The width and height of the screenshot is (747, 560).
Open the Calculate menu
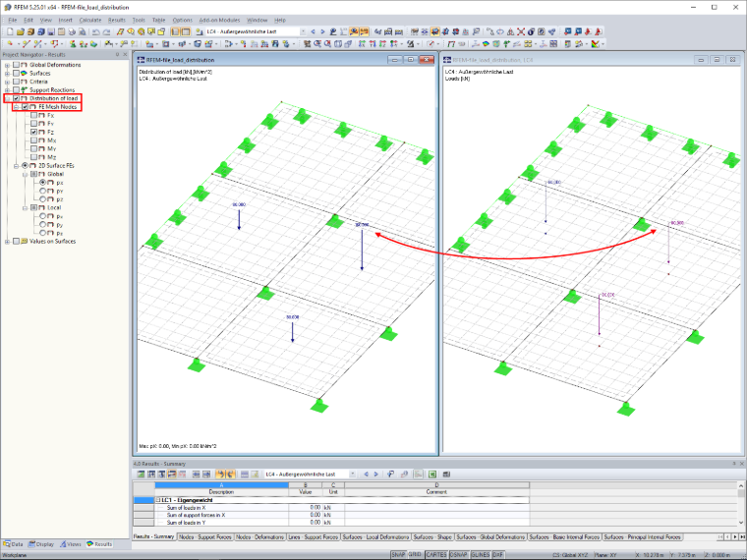click(x=90, y=20)
